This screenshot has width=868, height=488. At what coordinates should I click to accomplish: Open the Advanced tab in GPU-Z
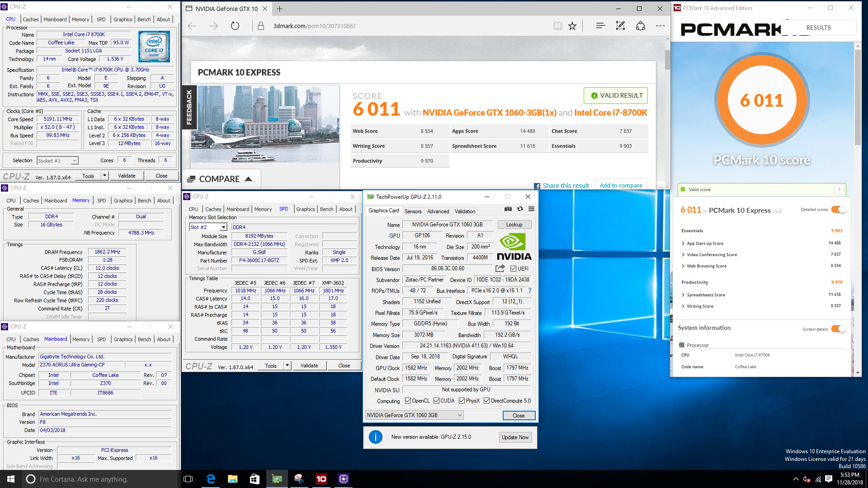[x=438, y=211]
